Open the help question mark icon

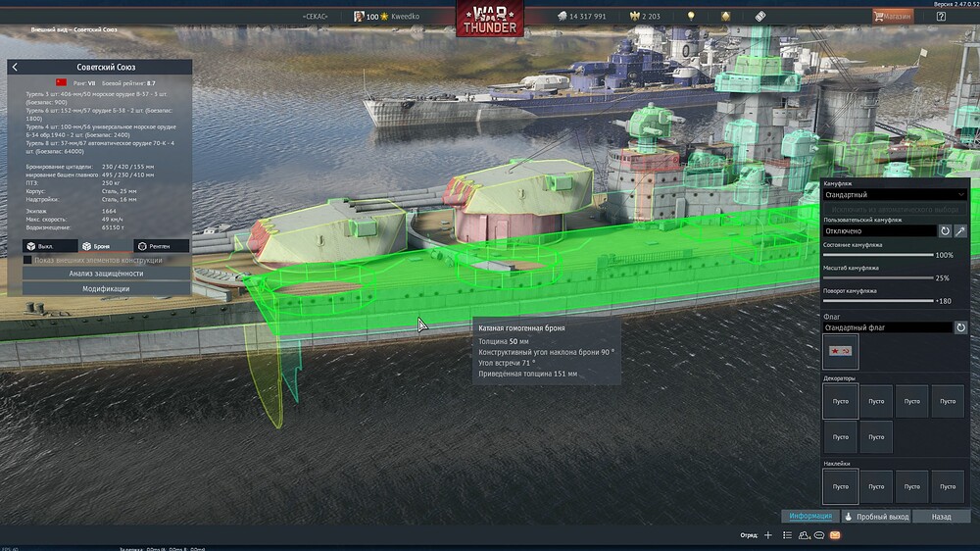pos(941,17)
